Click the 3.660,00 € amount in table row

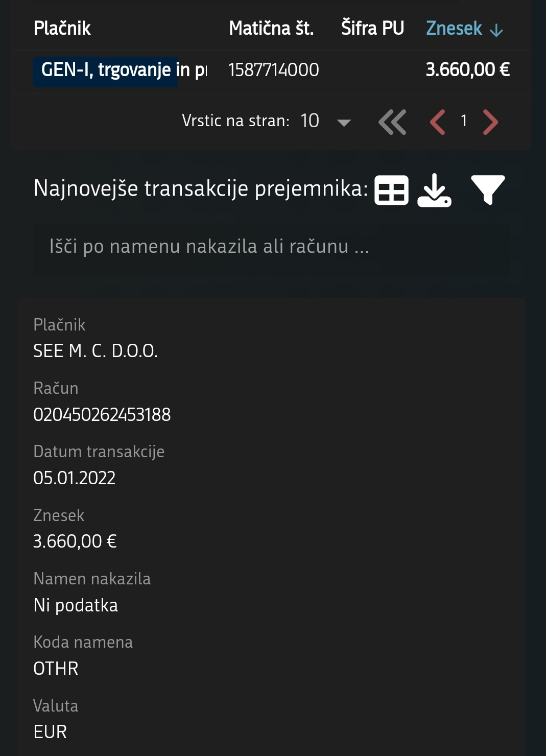467,70
